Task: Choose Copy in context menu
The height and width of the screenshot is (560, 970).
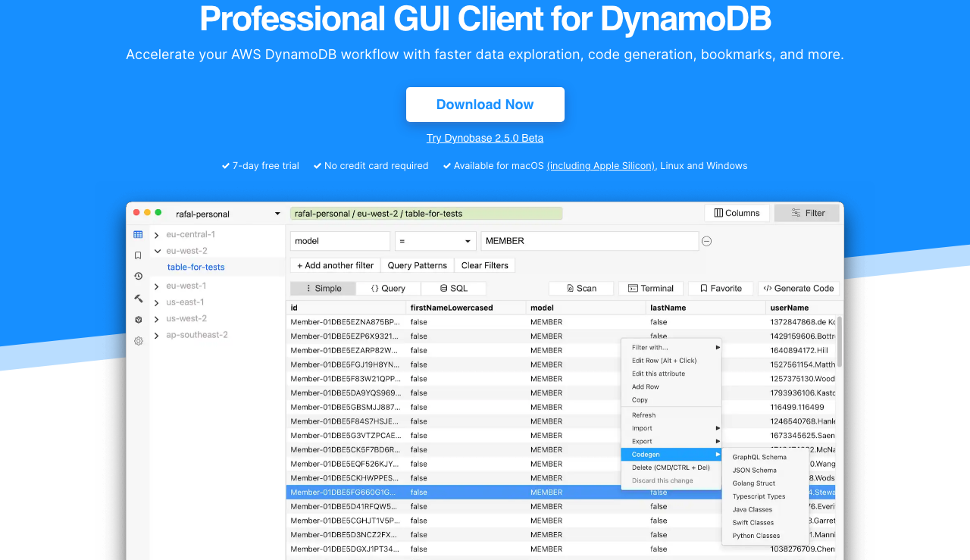Action: coord(671,400)
